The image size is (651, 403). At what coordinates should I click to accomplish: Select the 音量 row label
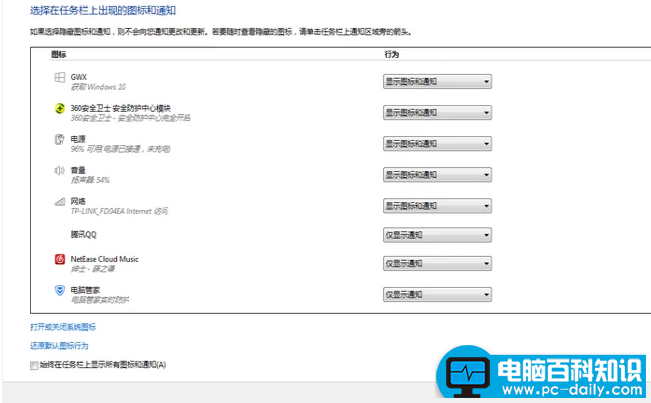point(78,170)
